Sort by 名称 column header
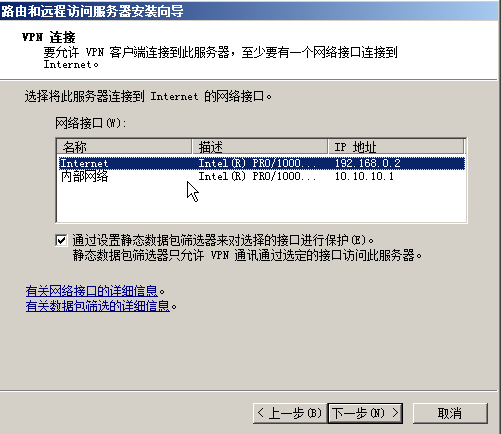Viewport: 501px width, 434px height. (124, 147)
